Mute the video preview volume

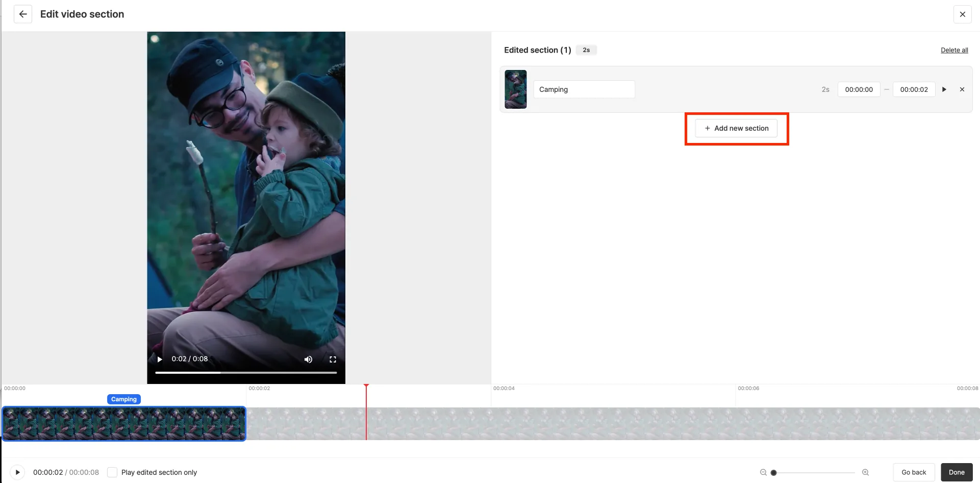[x=308, y=359]
